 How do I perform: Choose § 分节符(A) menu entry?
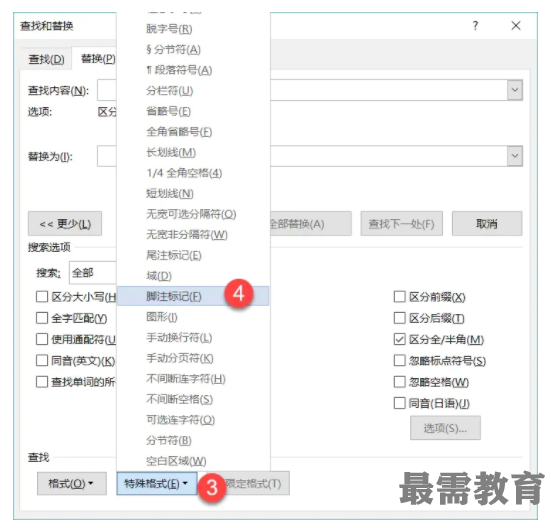click(x=193, y=50)
